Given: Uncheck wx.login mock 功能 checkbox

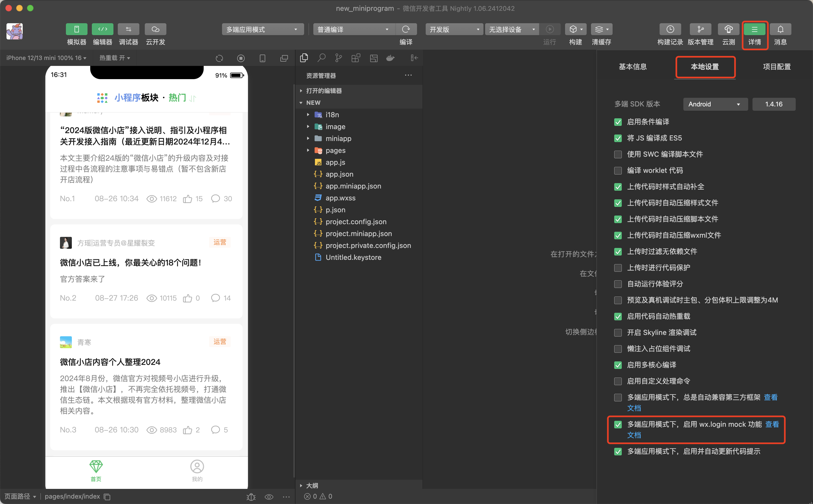Looking at the screenshot, I should (x=618, y=424).
